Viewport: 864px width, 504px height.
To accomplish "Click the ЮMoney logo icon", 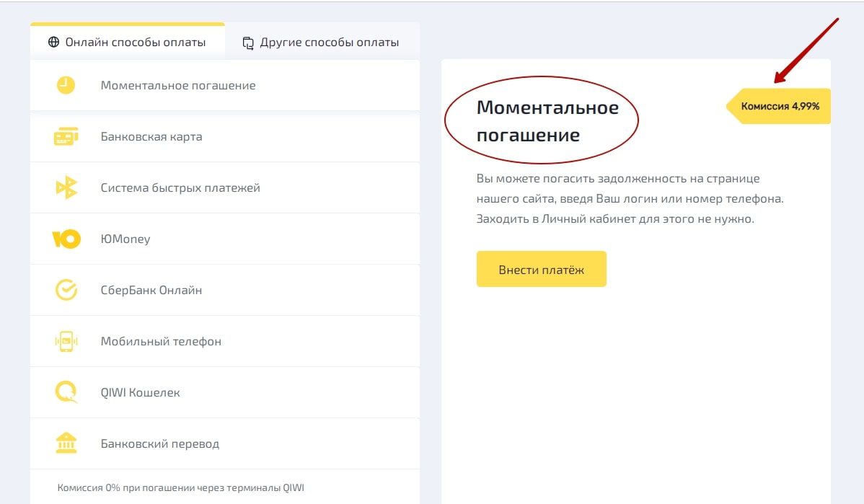I will 66,239.
